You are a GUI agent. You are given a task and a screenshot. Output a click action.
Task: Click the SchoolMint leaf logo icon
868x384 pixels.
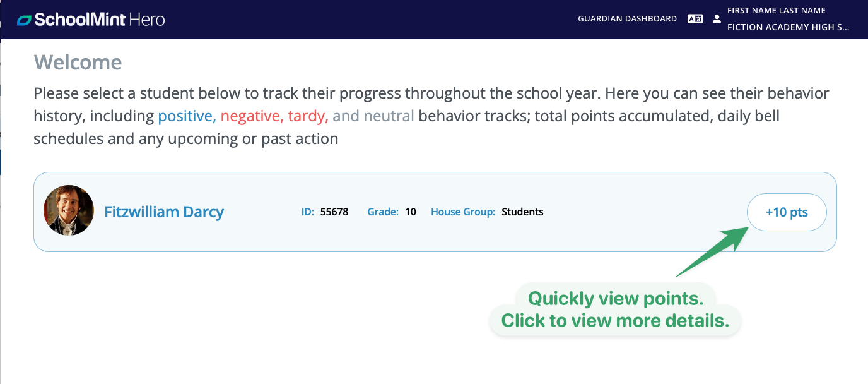24,20
